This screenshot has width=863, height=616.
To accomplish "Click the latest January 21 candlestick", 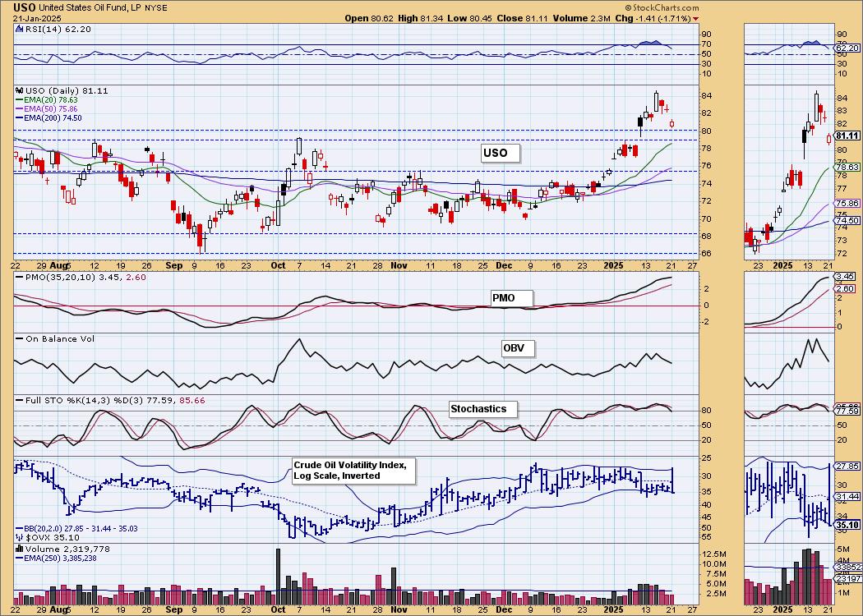I will [x=672, y=124].
